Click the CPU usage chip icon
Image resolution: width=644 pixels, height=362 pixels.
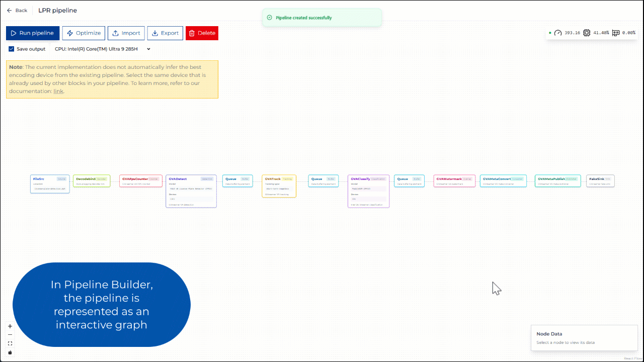pos(586,33)
